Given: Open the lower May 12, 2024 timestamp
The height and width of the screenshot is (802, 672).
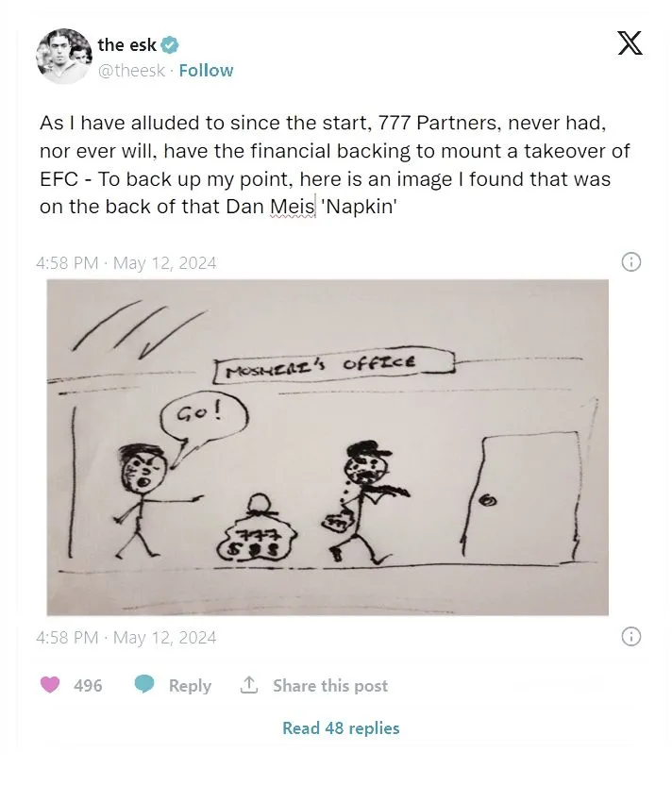Looking at the screenshot, I should pos(164,637).
